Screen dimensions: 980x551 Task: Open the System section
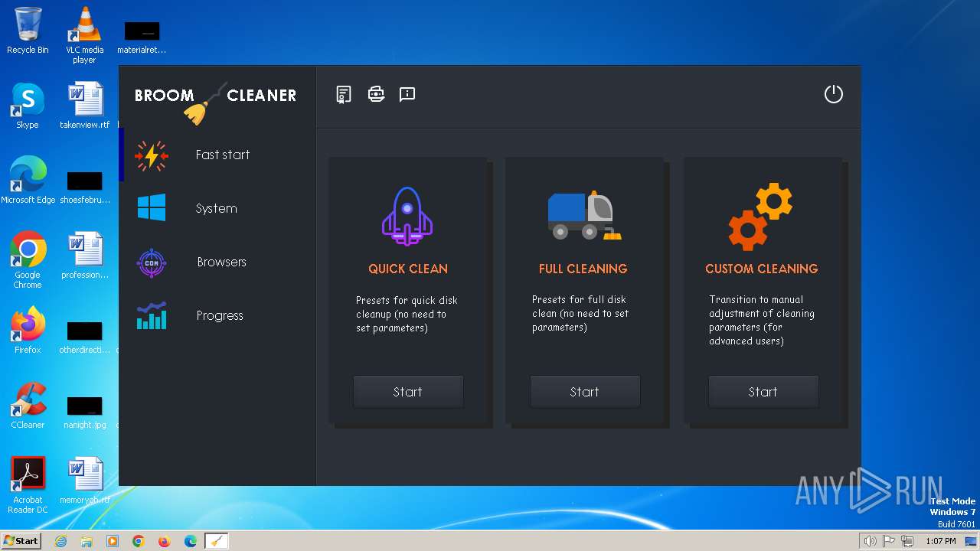tap(217, 208)
